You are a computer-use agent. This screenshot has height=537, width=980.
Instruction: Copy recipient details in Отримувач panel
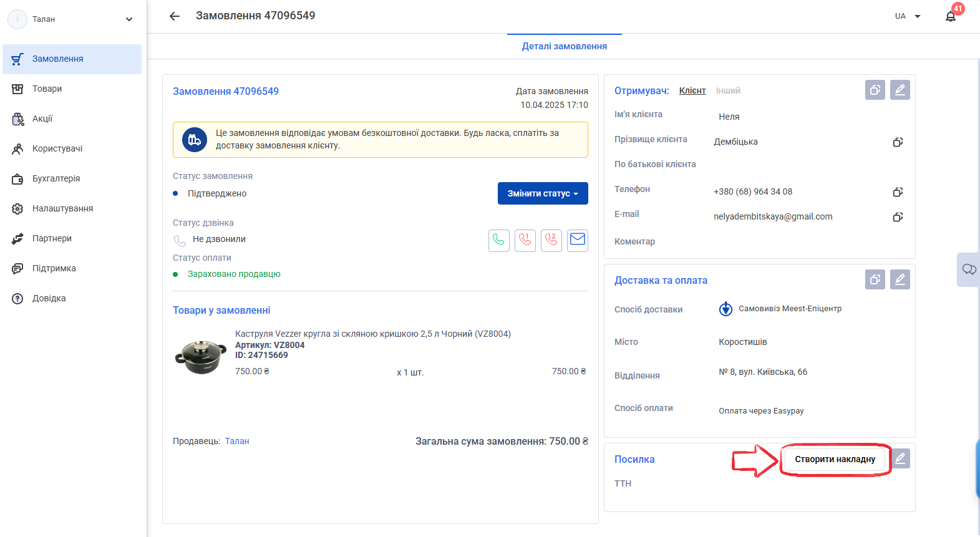(x=875, y=90)
